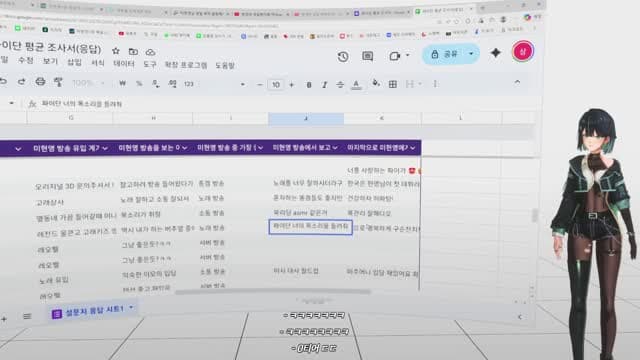Open the 서식 menu
640x360 pixels.
tap(98, 63)
